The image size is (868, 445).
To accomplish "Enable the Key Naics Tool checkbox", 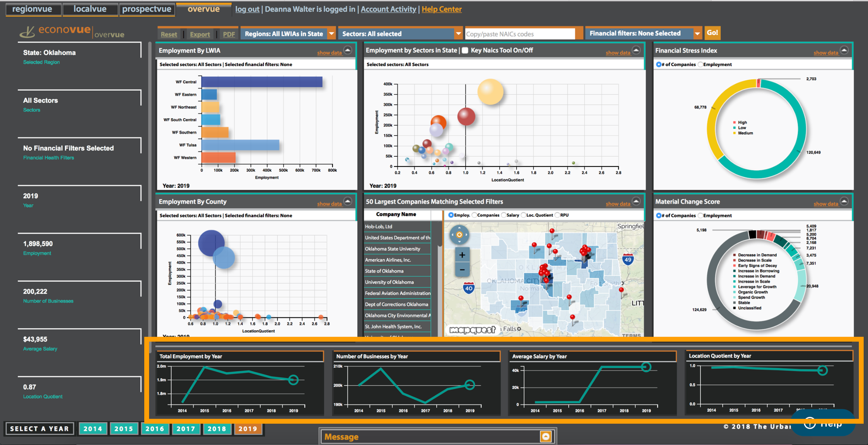I will point(465,50).
